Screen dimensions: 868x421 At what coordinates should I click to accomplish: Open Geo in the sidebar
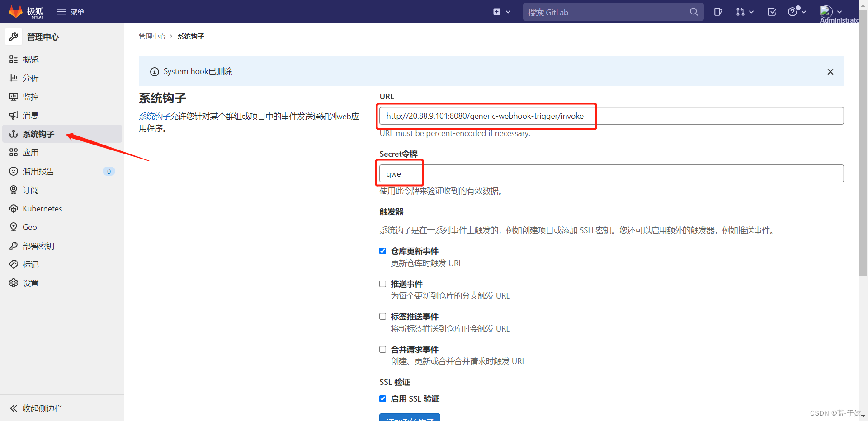click(x=62, y=227)
